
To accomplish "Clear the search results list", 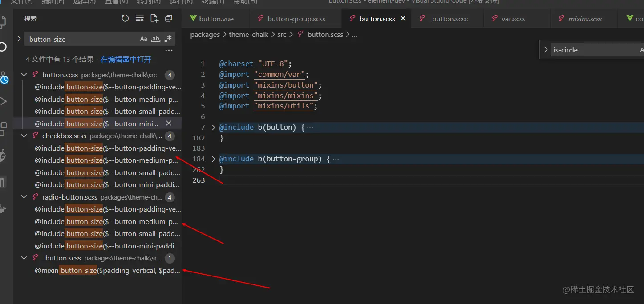I will click(140, 18).
